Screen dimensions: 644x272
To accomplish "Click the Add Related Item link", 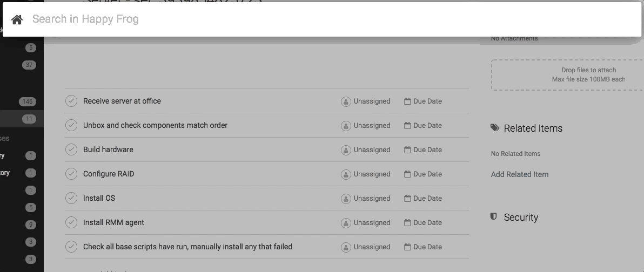I will (x=519, y=174).
